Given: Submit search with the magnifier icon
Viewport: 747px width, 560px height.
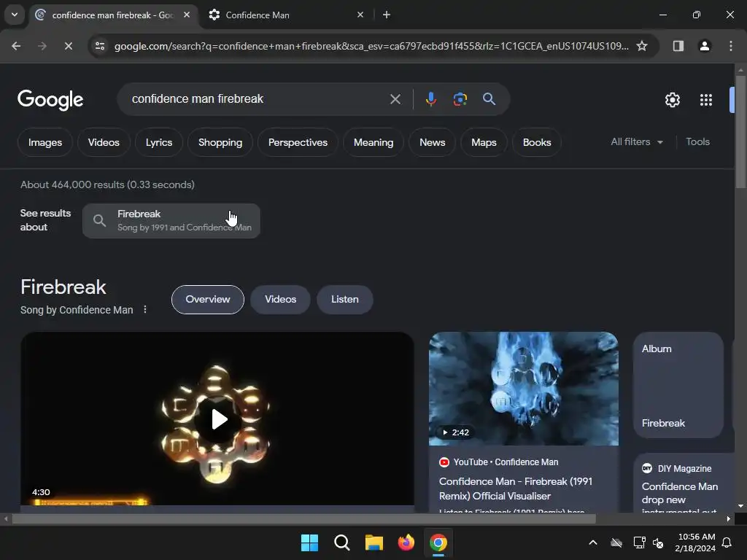Looking at the screenshot, I should (x=489, y=99).
